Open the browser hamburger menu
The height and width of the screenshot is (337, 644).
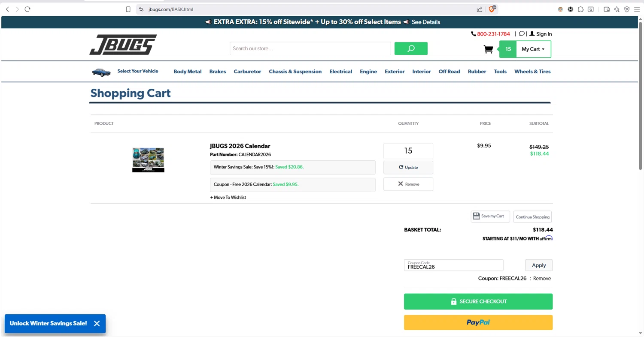point(637,9)
